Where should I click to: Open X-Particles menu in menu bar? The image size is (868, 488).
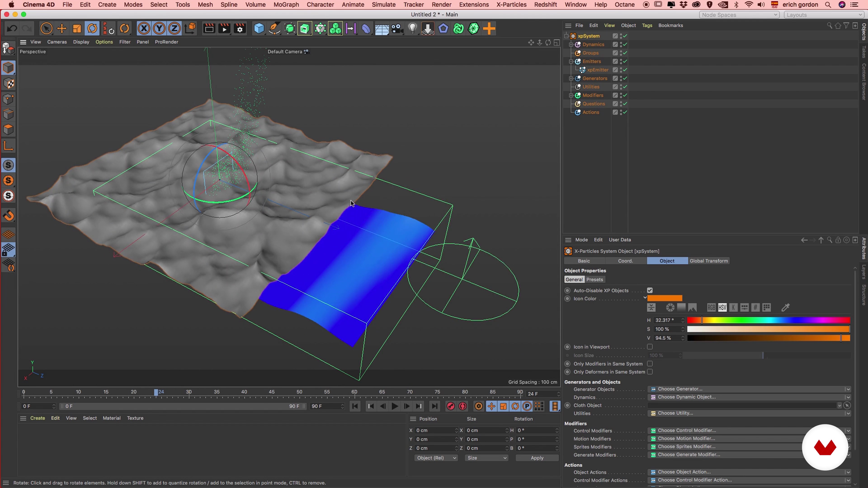pos(511,5)
